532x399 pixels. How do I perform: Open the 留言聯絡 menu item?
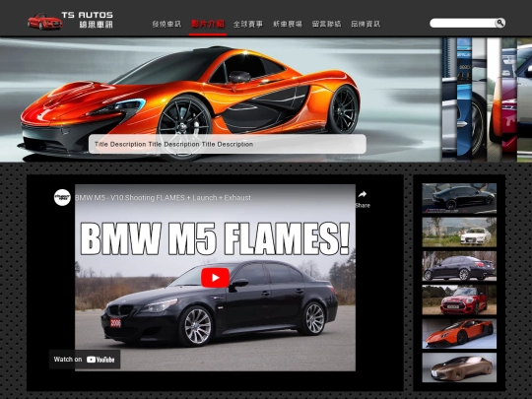pyautogui.click(x=326, y=24)
